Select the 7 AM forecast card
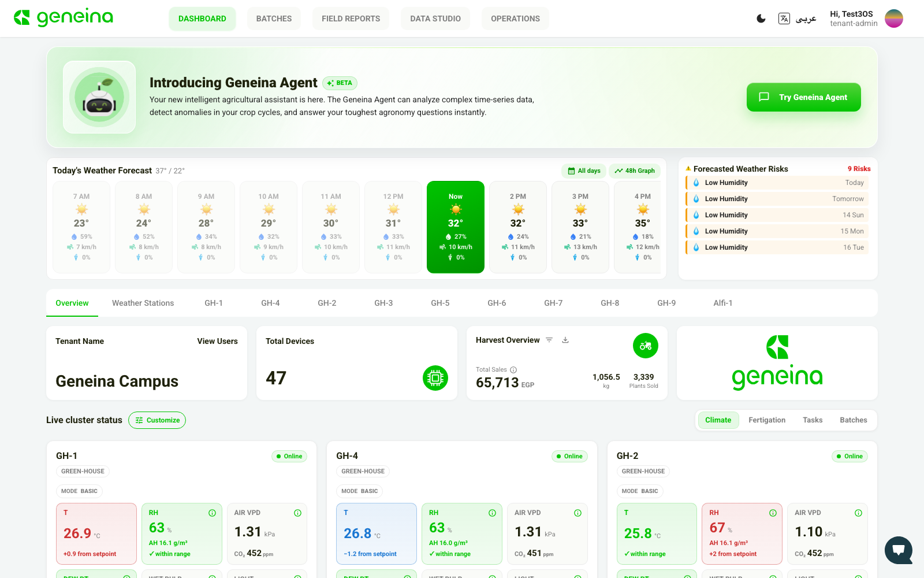The width and height of the screenshot is (924, 578). pos(81,227)
